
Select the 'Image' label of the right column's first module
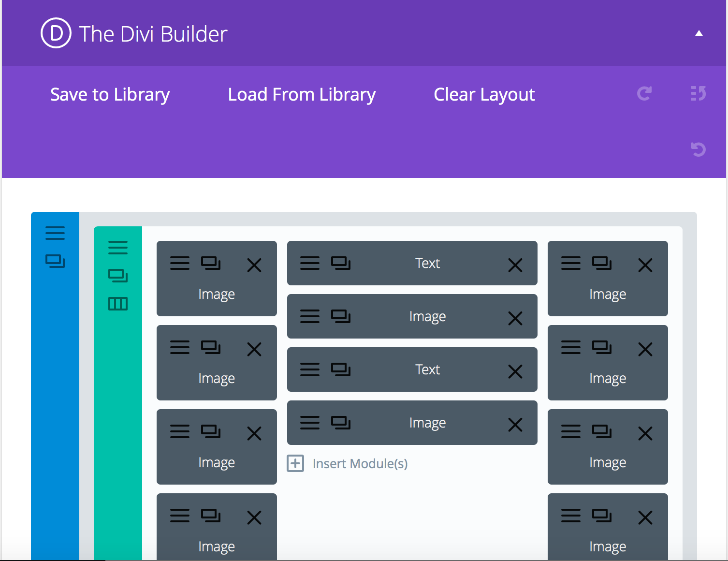click(x=608, y=295)
